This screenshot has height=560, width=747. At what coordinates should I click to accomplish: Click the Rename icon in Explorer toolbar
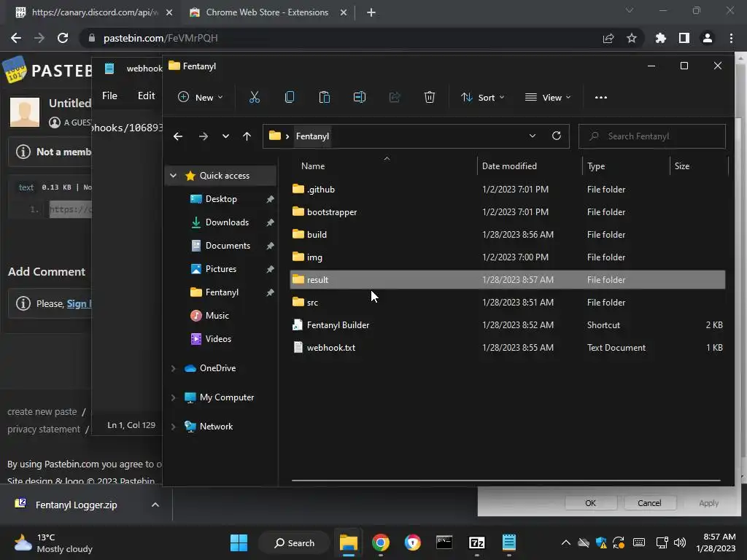point(360,97)
